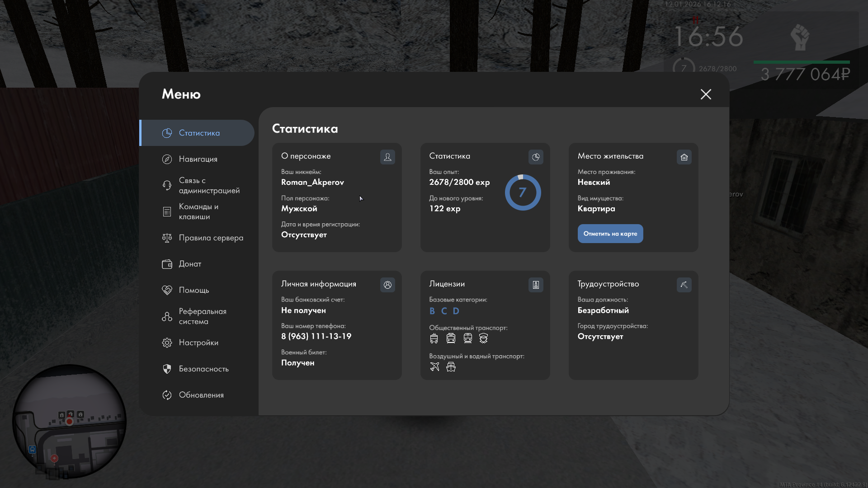This screenshot has height=488, width=868.
Task: Click the first public transport bus icon
Action: click(x=434, y=338)
